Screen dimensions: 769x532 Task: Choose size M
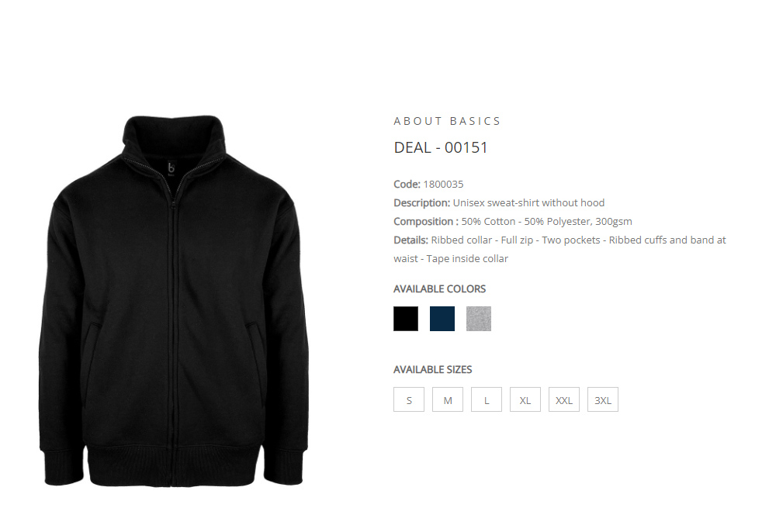447,399
